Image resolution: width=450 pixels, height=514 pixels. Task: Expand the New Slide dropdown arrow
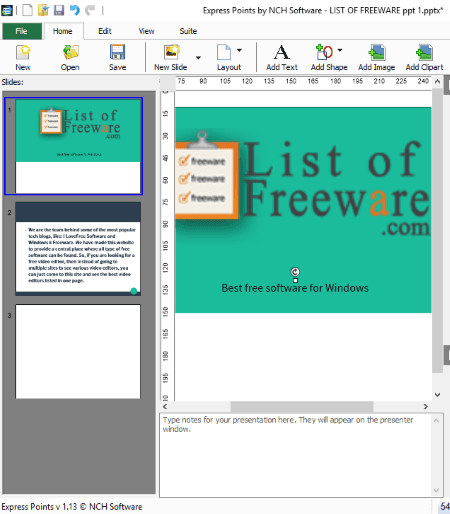pyautogui.click(x=198, y=58)
